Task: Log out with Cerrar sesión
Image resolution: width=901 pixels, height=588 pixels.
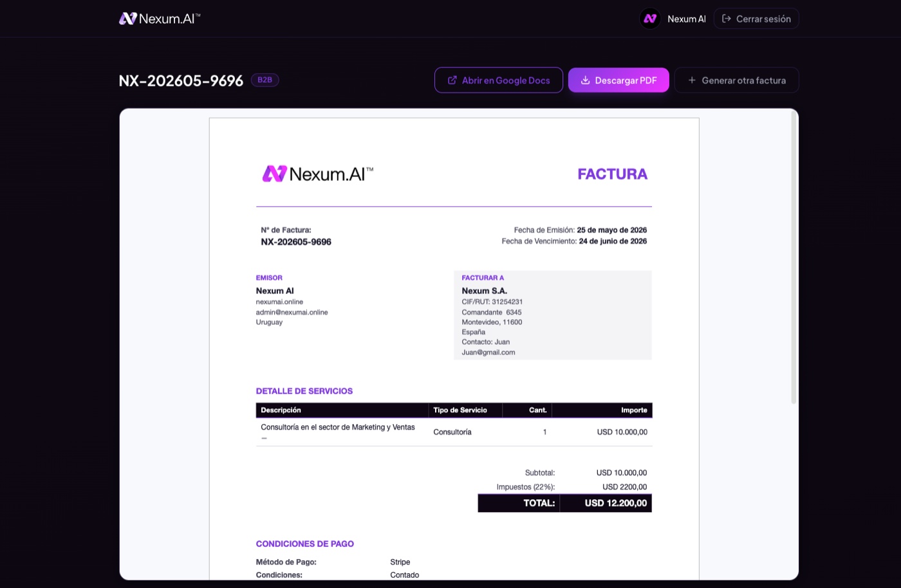Action: [x=756, y=19]
